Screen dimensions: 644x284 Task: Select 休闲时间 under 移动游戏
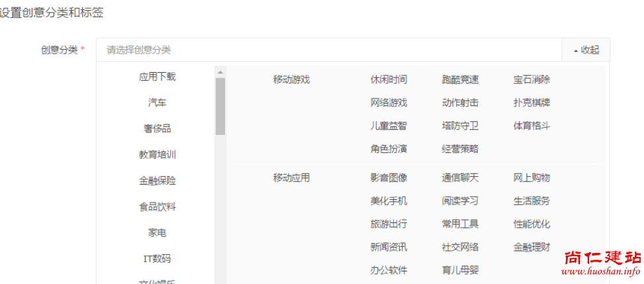(x=389, y=79)
